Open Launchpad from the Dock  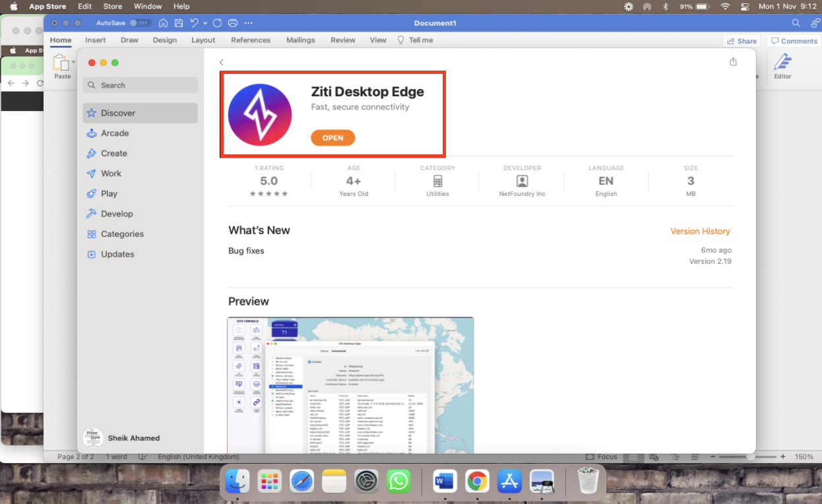pos(269,481)
